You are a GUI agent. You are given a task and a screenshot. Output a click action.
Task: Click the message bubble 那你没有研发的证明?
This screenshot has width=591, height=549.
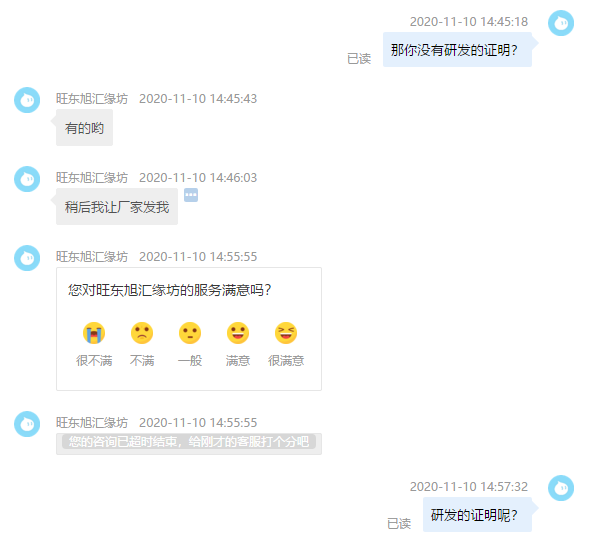(x=457, y=50)
